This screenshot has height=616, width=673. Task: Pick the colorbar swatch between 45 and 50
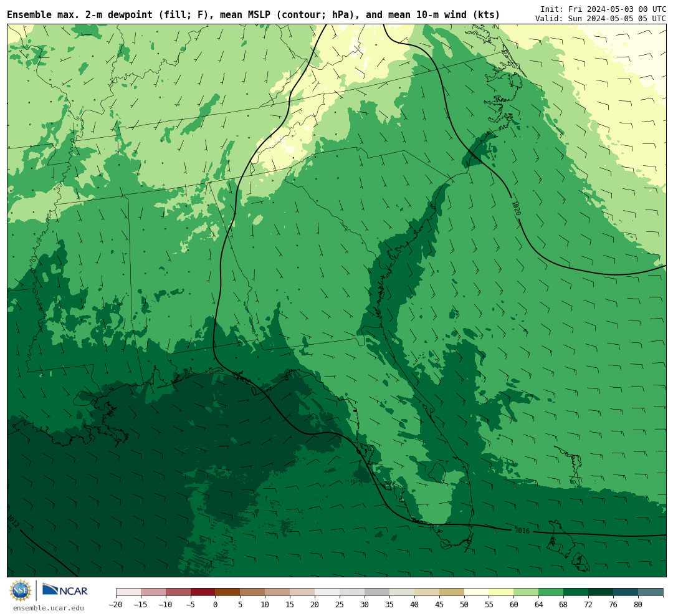[x=452, y=592]
